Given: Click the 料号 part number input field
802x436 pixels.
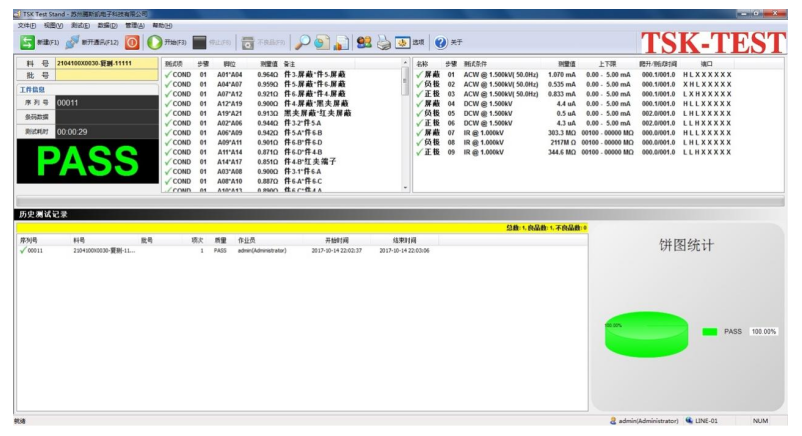Looking at the screenshot, I should coord(105,63).
